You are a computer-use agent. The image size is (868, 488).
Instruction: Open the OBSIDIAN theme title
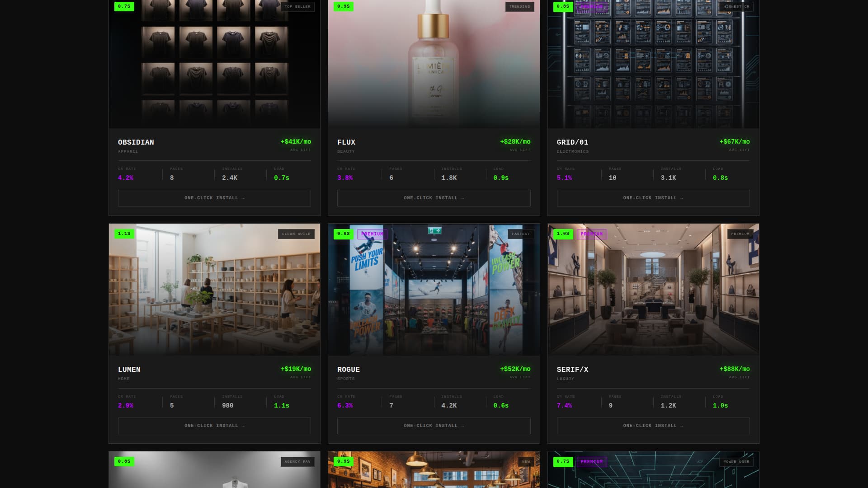(136, 142)
